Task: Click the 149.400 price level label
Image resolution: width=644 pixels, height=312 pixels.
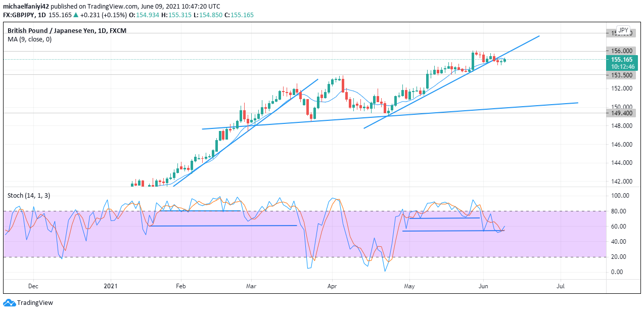Action: coord(621,113)
